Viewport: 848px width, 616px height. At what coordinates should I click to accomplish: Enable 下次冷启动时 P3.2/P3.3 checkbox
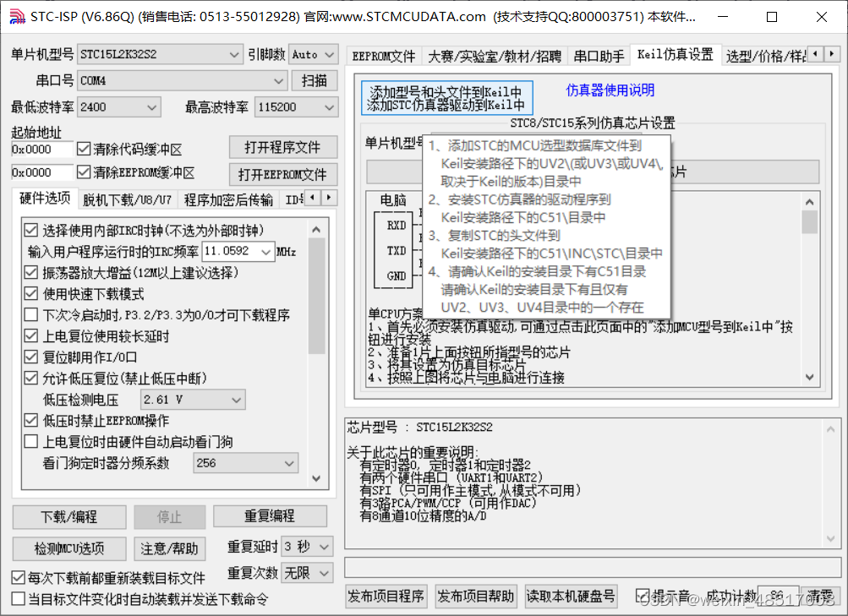(x=30, y=314)
